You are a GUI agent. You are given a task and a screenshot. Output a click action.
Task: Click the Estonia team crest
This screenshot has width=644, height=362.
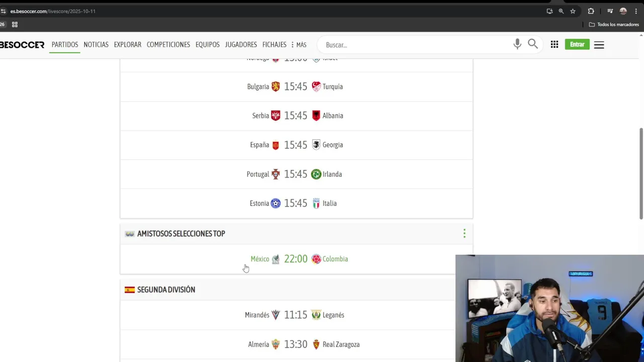[x=276, y=203]
